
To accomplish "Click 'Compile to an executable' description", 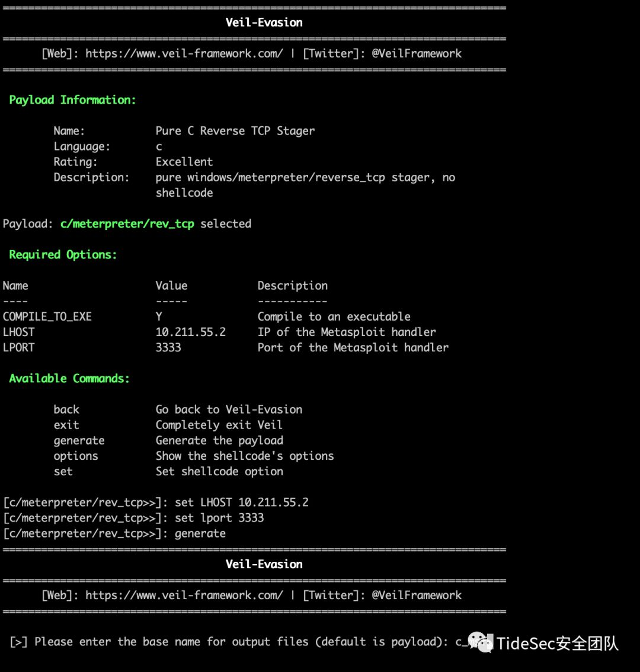I will (334, 316).
